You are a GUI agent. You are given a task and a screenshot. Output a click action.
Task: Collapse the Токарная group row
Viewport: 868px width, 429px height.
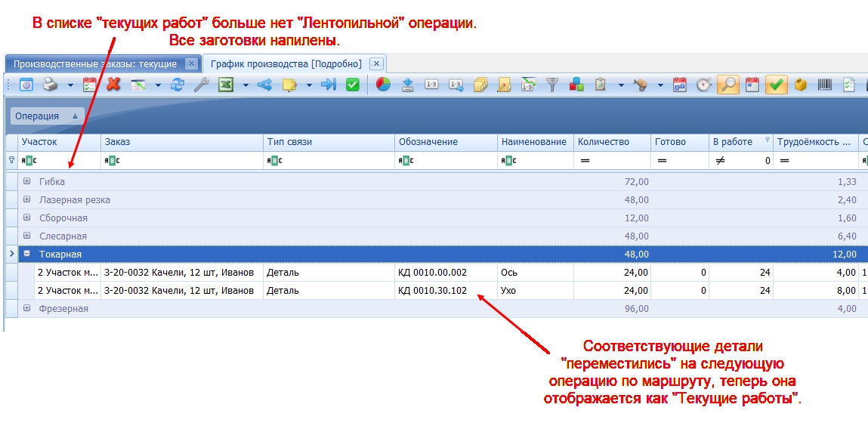tap(26, 254)
